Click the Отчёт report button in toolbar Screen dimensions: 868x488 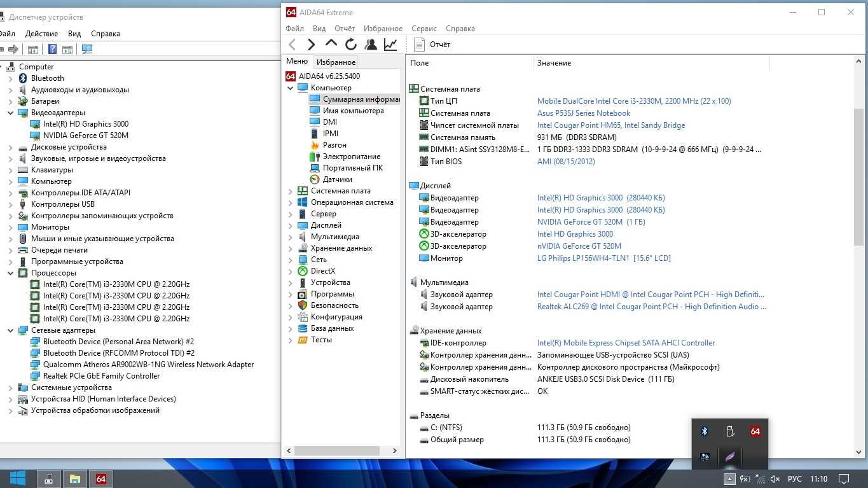pyautogui.click(x=432, y=44)
